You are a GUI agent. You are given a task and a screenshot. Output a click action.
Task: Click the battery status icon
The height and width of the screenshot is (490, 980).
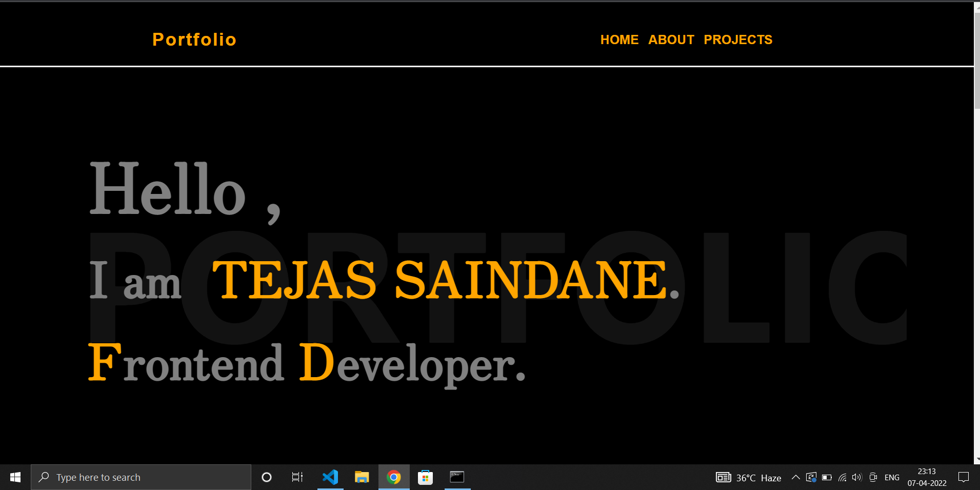[x=827, y=478]
